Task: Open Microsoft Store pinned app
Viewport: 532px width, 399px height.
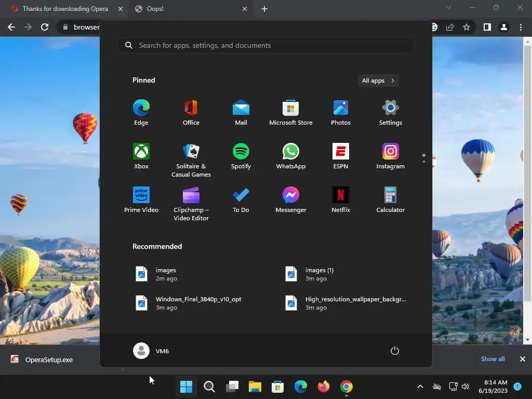Action: click(291, 113)
